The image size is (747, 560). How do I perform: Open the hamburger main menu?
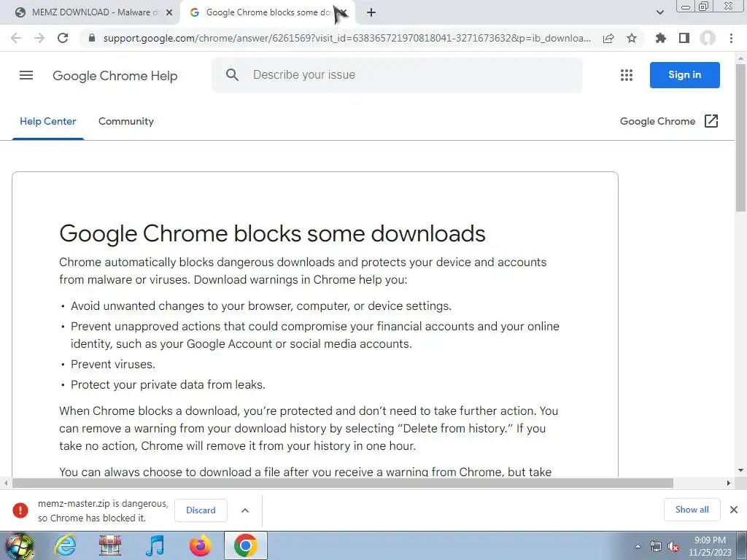coord(26,75)
